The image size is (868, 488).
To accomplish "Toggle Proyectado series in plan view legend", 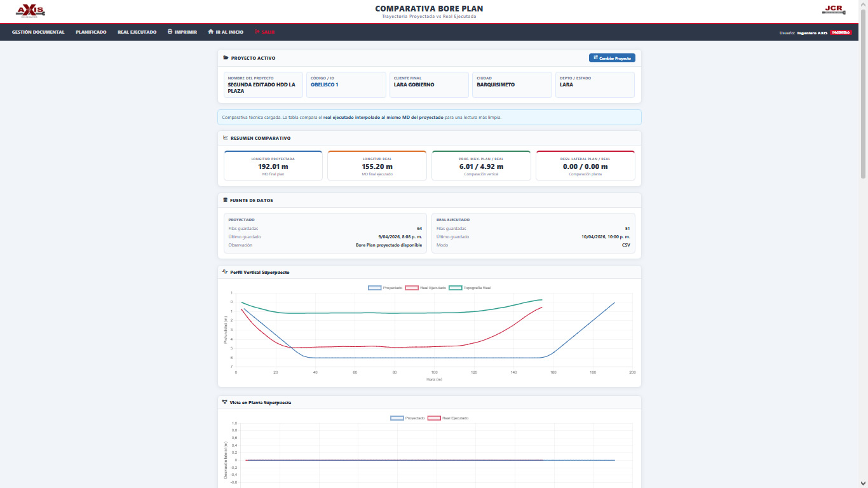I will point(407,418).
